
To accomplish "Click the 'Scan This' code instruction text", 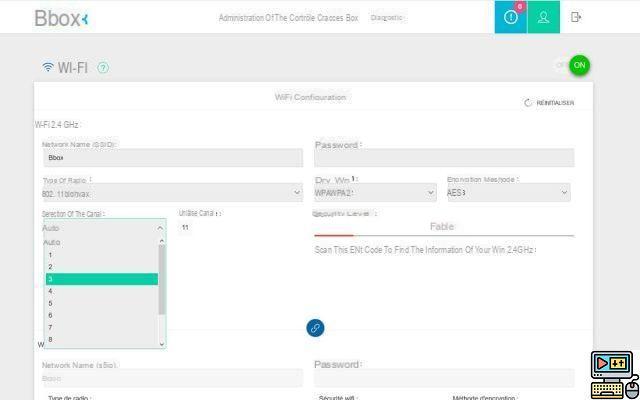I will (x=425, y=250).
